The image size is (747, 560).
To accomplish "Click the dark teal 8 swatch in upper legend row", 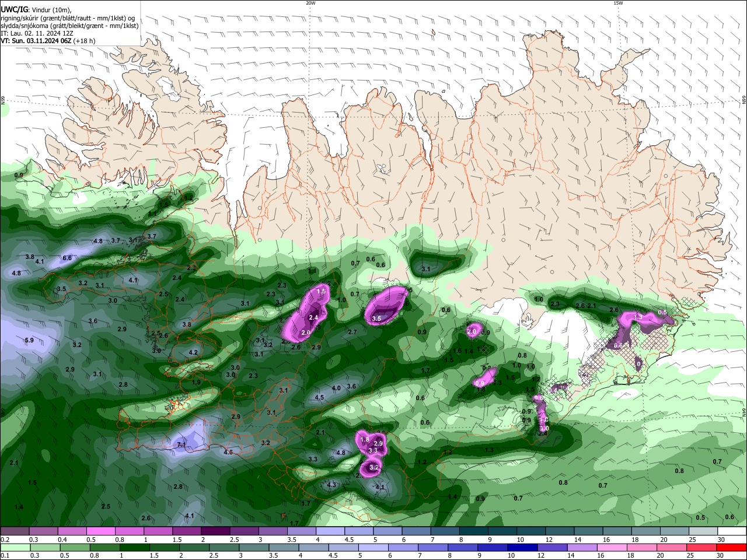I will click(474, 531).
